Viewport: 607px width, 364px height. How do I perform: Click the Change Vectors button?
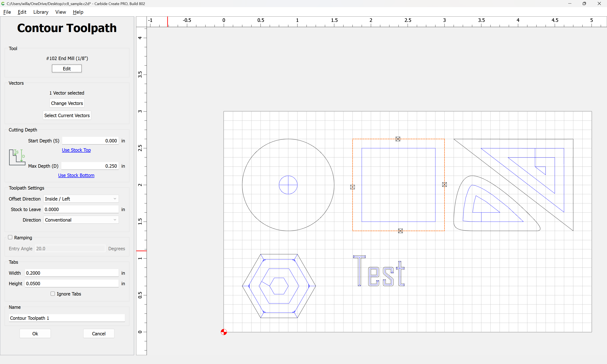coord(67,103)
